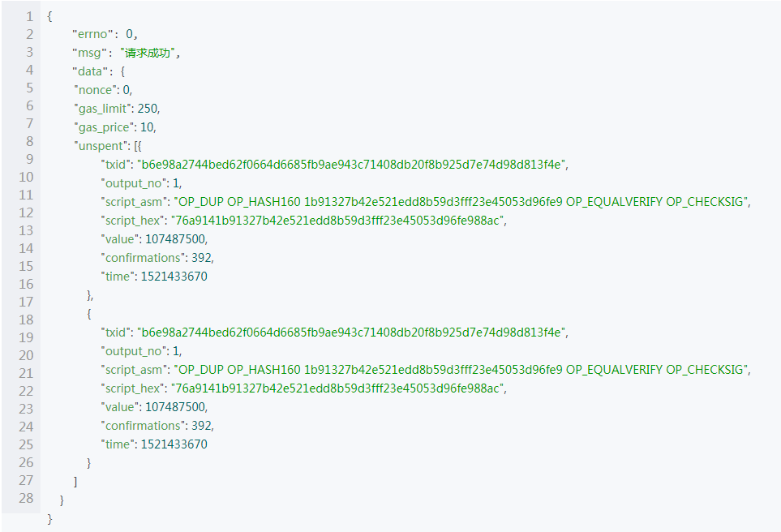Click the first entry's script_asm value
The image size is (781, 532).
[x=463, y=202]
